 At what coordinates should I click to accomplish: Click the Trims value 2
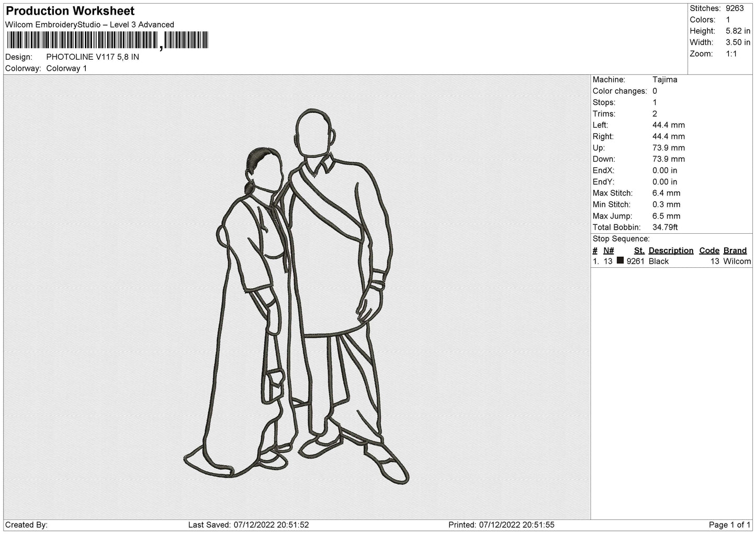click(655, 114)
